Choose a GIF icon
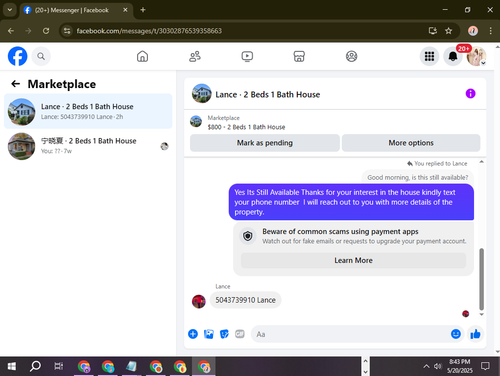 pyautogui.click(x=240, y=334)
